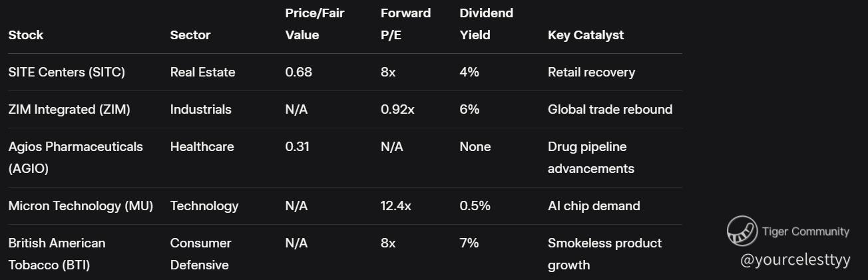Click the ZIM Integrated (ZIM) stock cell
The image size is (868, 280).
coord(69,109)
